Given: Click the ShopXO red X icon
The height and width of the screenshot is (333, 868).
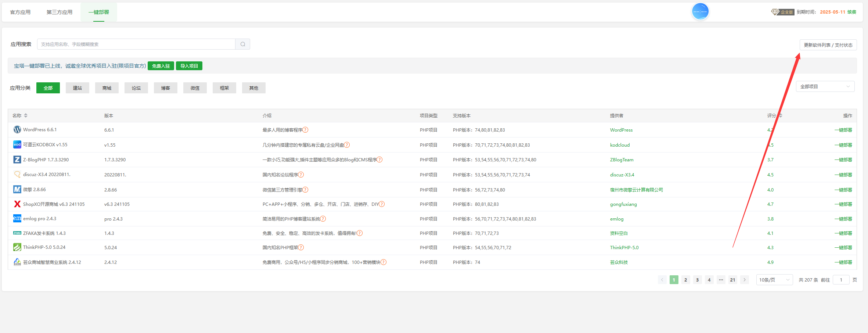Looking at the screenshot, I should 17,204.
